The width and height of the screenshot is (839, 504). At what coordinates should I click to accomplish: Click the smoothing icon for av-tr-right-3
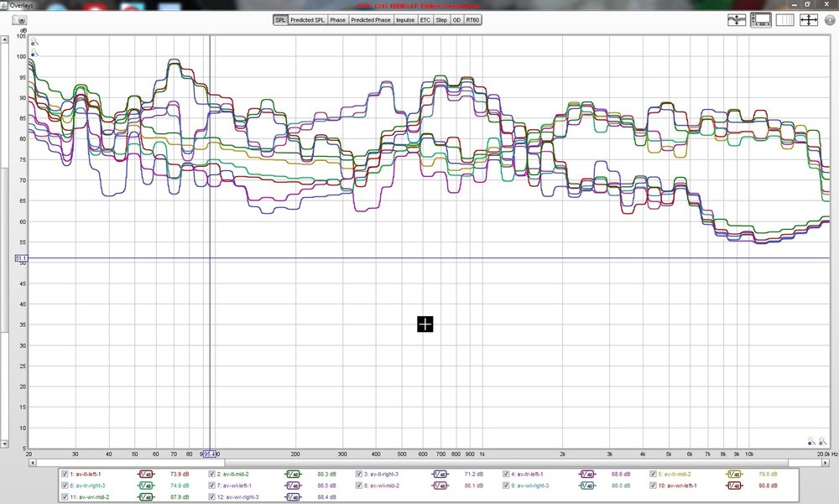point(145,486)
